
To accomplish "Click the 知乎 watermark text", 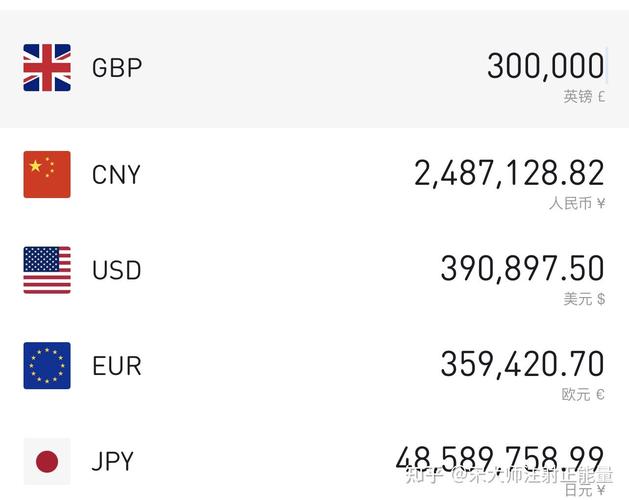I will [424, 475].
